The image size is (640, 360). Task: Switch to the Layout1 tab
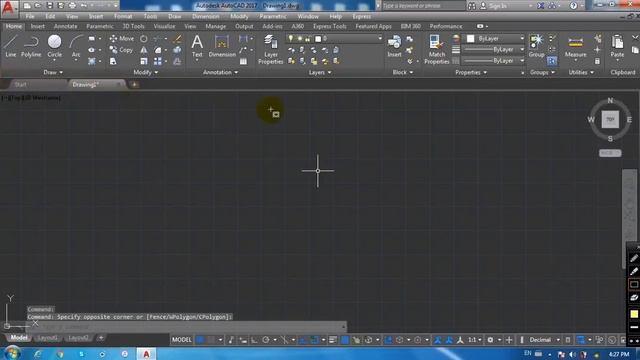(x=47, y=338)
